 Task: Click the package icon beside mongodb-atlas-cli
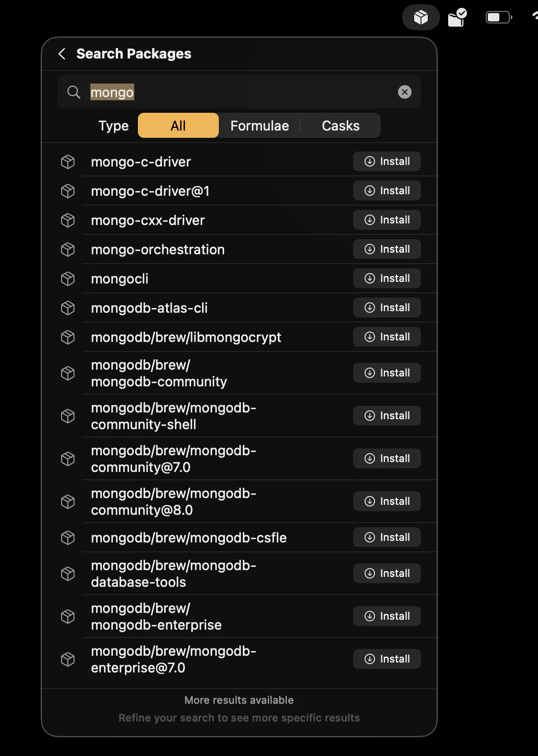point(68,308)
